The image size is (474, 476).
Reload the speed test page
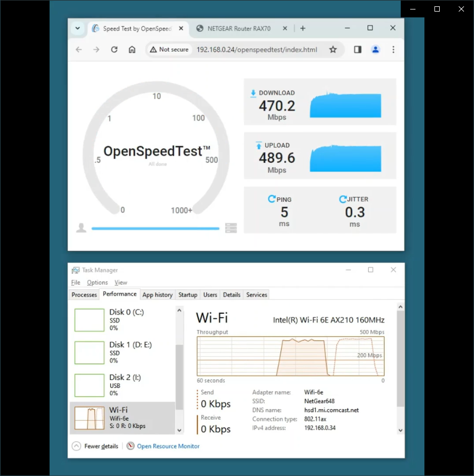114,50
